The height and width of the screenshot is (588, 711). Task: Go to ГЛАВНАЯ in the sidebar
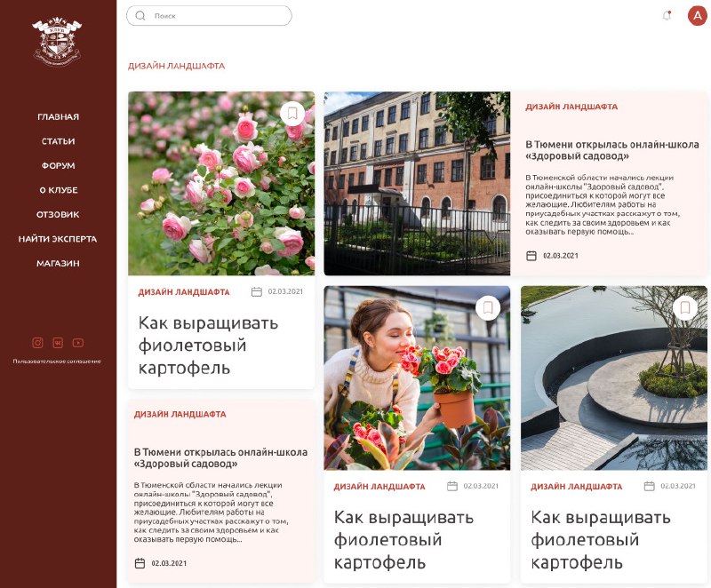click(x=58, y=117)
